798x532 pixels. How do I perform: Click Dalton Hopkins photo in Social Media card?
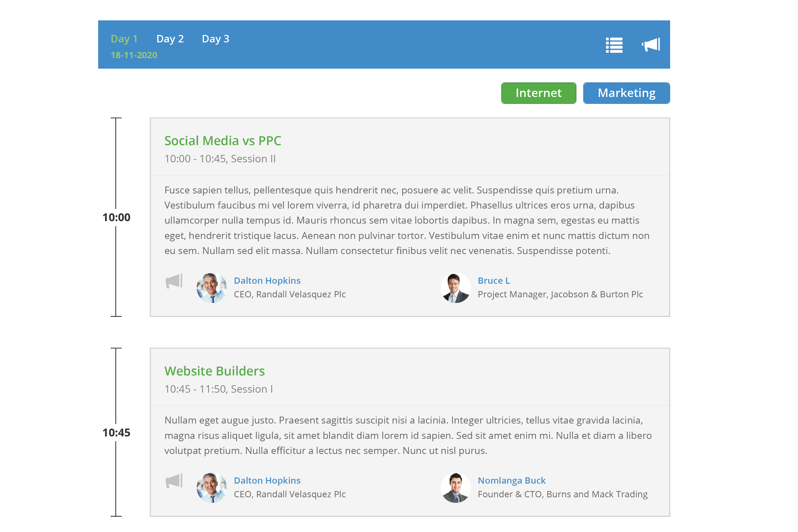click(x=212, y=288)
